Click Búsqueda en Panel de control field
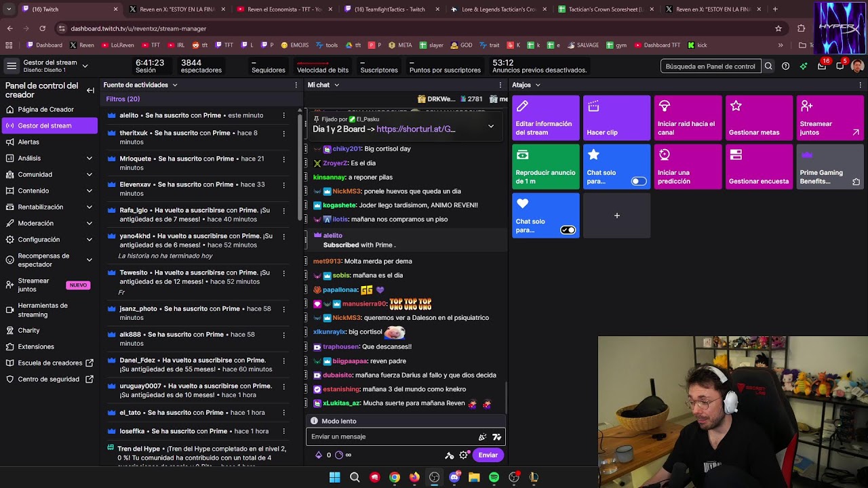Image resolution: width=868 pixels, height=488 pixels. (x=711, y=66)
